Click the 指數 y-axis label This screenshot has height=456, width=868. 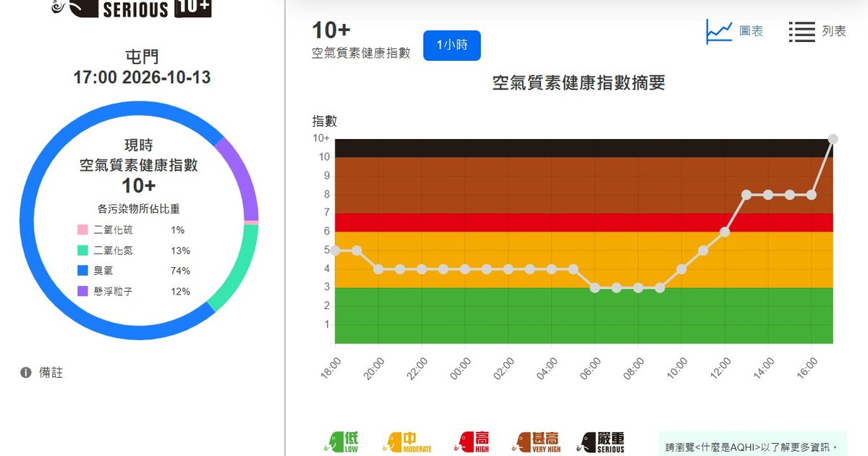pos(324,121)
